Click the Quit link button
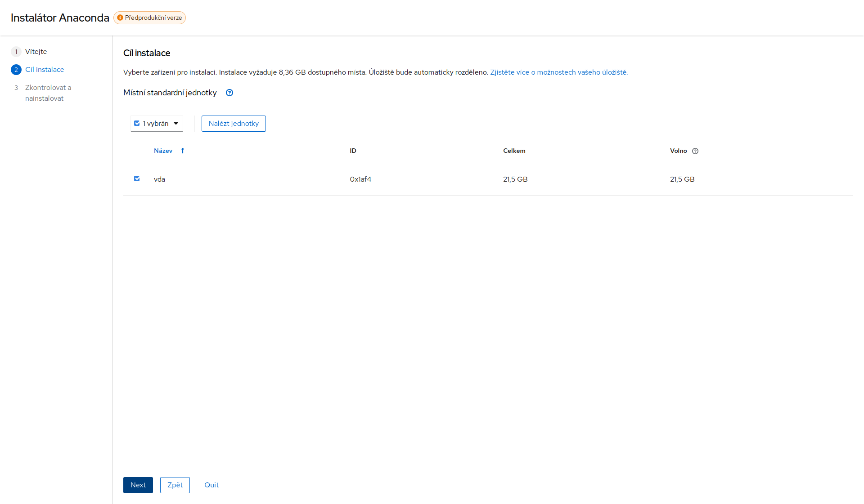 [x=211, y=485]
